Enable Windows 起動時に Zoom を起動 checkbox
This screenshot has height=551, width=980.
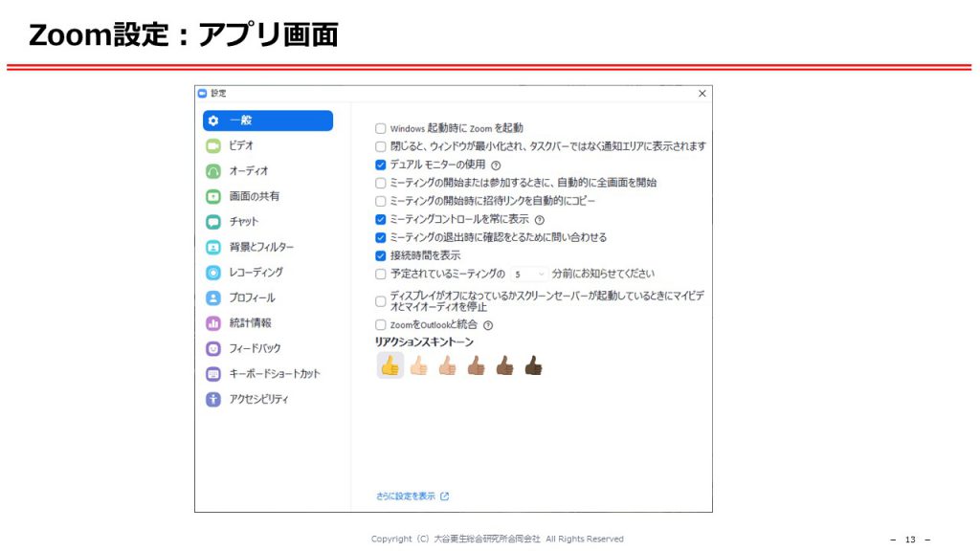click(x=381, y=129)
